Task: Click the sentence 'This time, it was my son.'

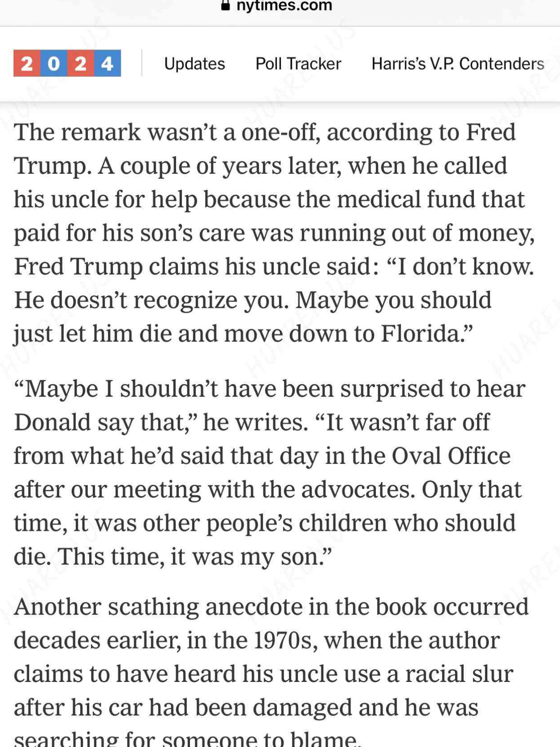Action: point(195,557)
